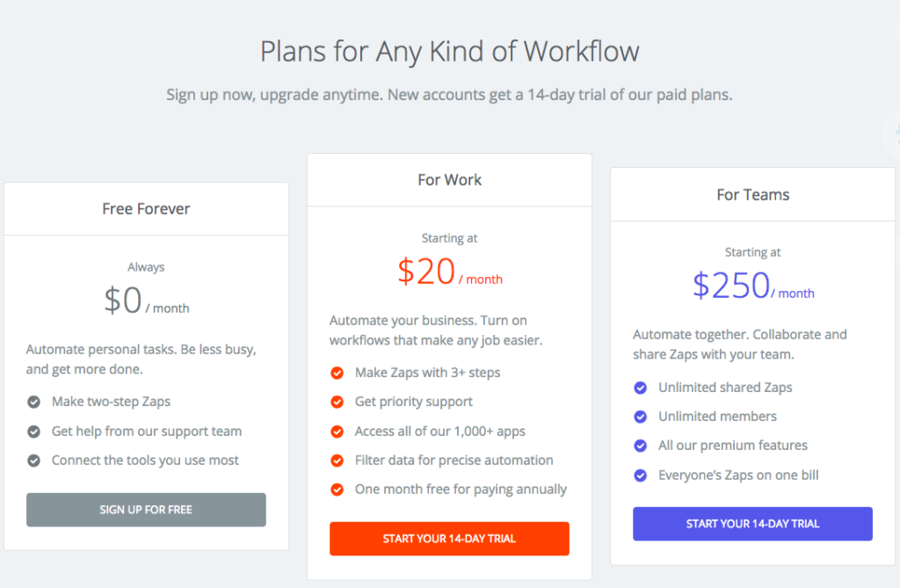Select the Free Forever plan header

[x=146, y=209]
